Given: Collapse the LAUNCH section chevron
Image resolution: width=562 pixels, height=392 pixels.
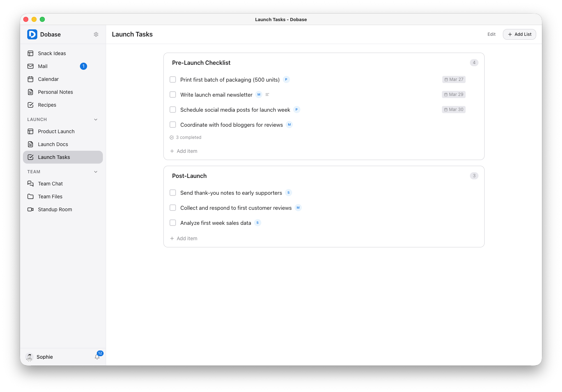Looking at the screenshot, I should point(96,120).
